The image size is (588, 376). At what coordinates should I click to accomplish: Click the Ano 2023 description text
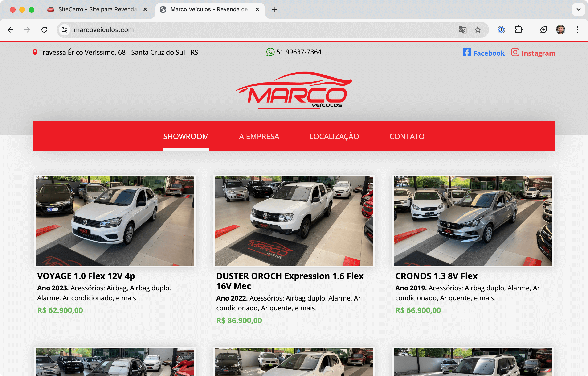pos(104,293)
